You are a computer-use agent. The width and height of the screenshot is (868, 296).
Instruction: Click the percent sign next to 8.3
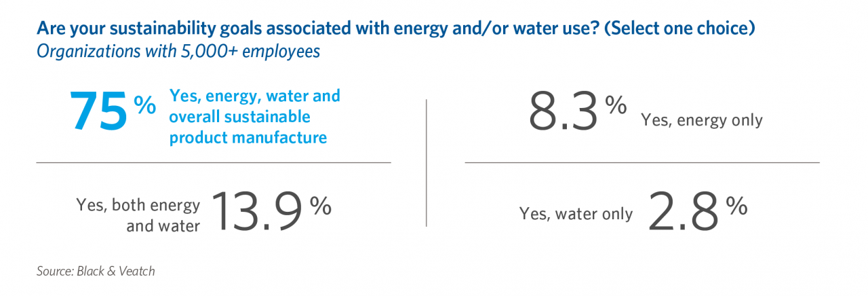(x=616, y=105)
